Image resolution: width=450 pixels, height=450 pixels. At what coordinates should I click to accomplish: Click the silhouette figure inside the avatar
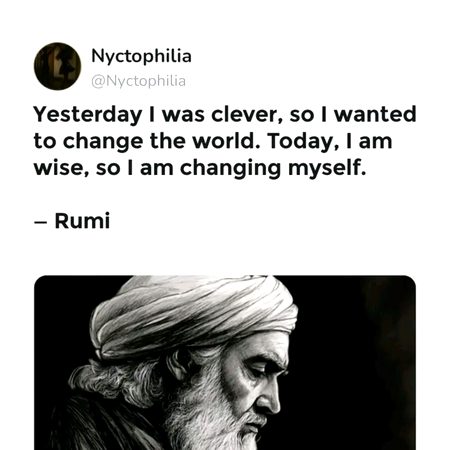(62, 63)
